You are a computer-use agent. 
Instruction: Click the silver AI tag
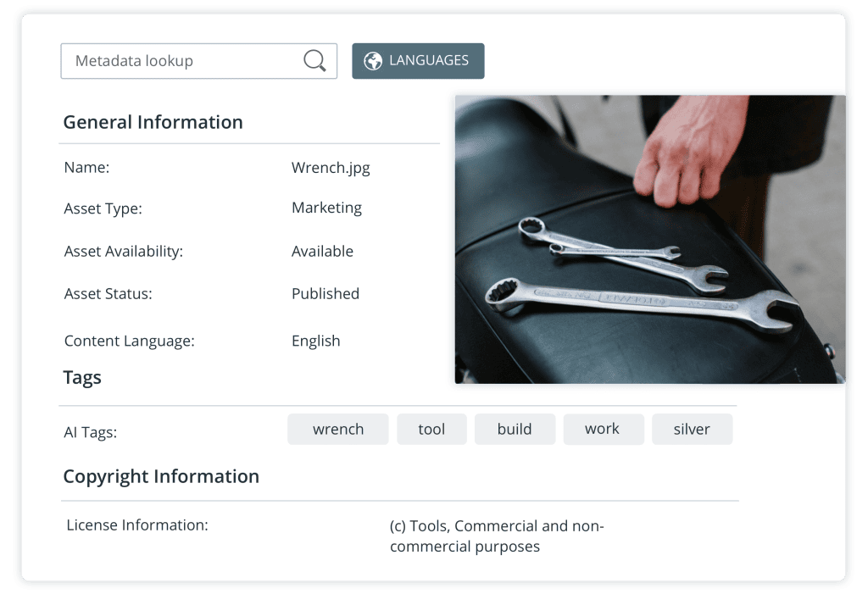pyautogui.click(x=692, y=429)
